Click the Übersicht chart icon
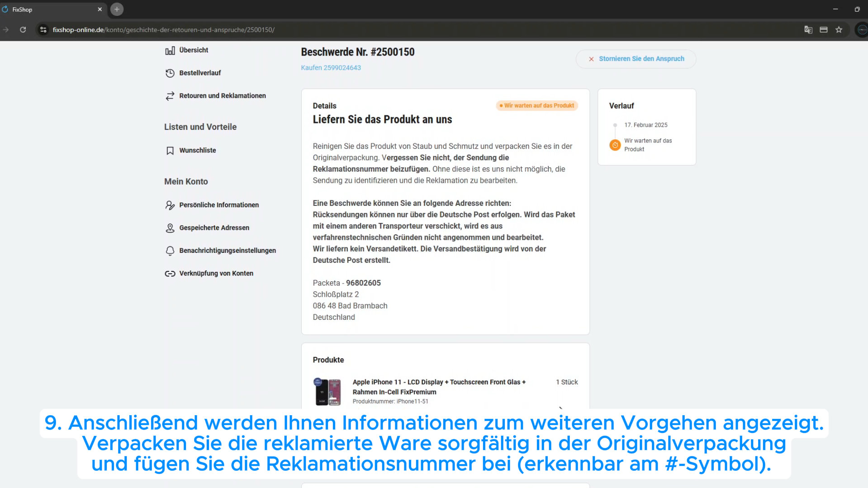This screenshot has width=868, height=488. (x=170, y=51)
